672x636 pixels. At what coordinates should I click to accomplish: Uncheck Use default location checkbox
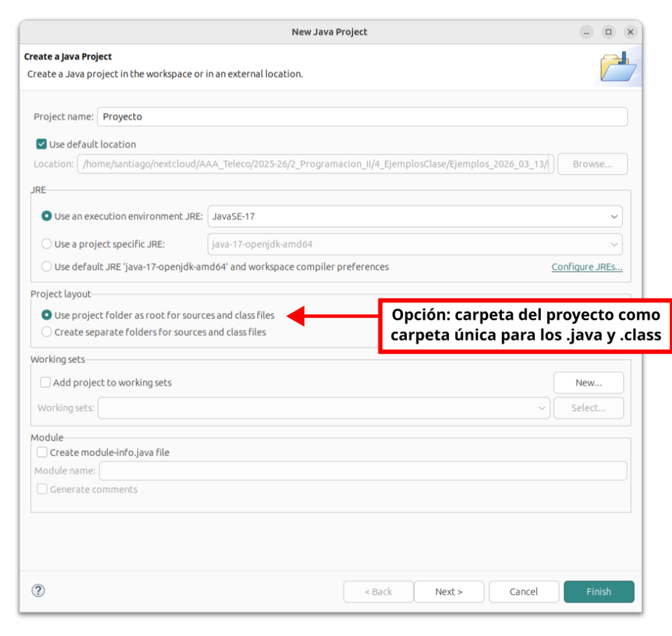(41, 144)
